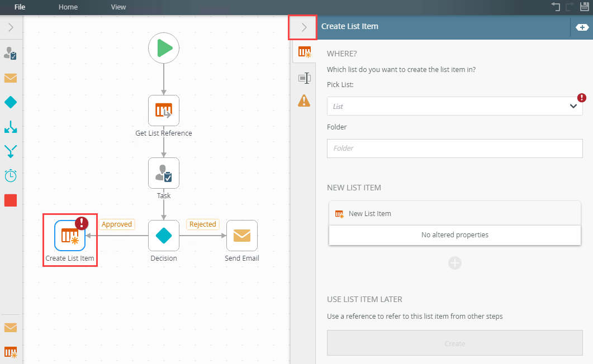Click the Start node on canvas
Screen dimensions: 593x364
[164, 48]
